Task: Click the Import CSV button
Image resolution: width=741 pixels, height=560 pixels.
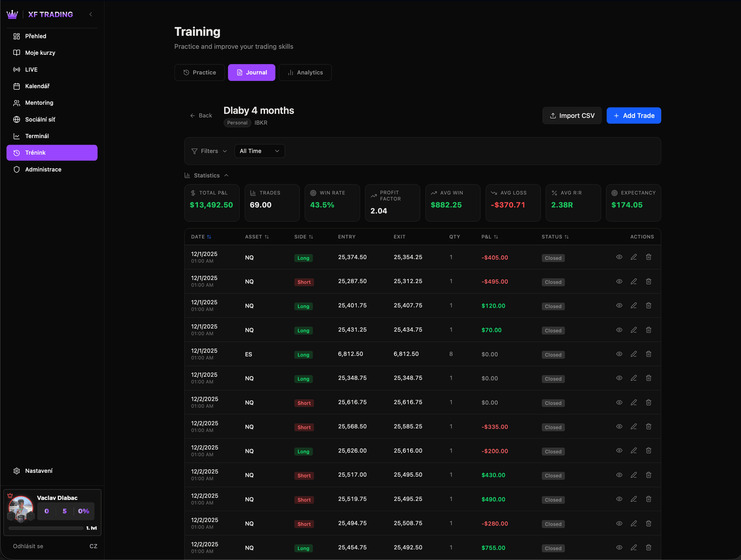Action: 572,116
